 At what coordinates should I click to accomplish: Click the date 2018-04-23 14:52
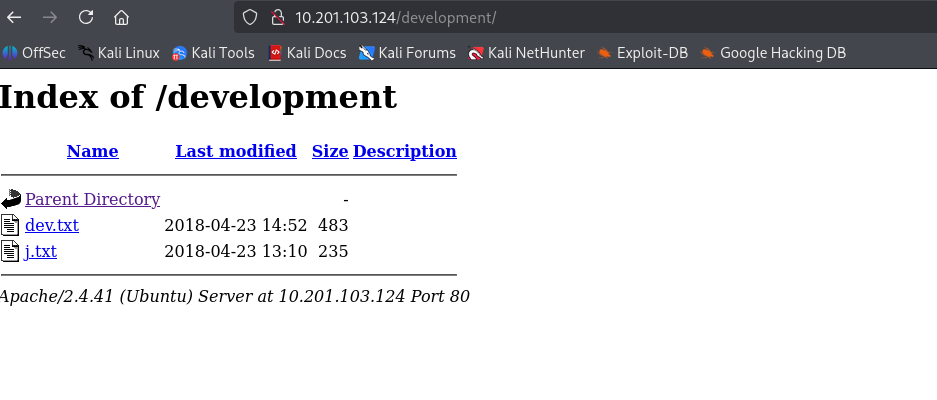tap(235, 225)
